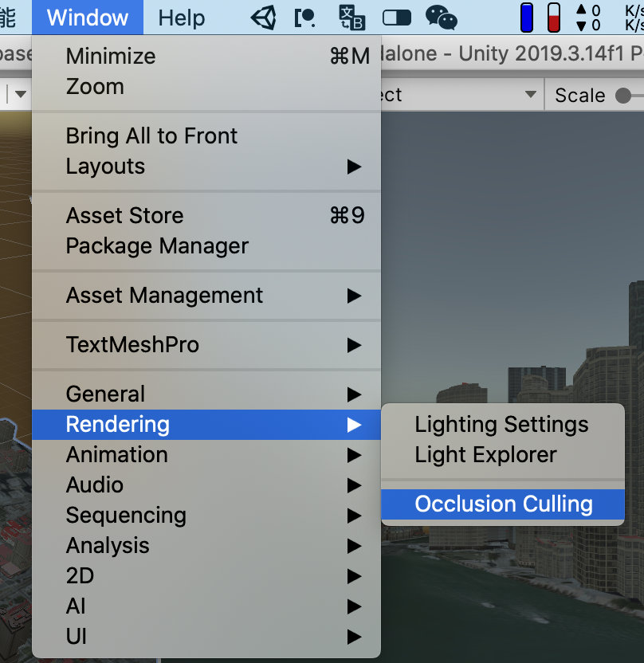Open the WeChat menu bar icon
This screenshot has width=644, height=663.
(x=441, y=18)
